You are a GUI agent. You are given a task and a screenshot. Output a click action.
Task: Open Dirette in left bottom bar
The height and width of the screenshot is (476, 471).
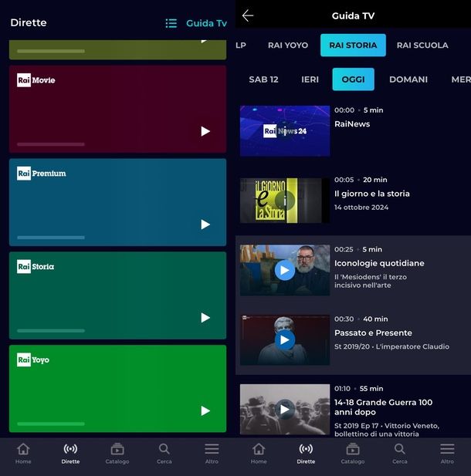pyautogui.click(x=70, y=454)
